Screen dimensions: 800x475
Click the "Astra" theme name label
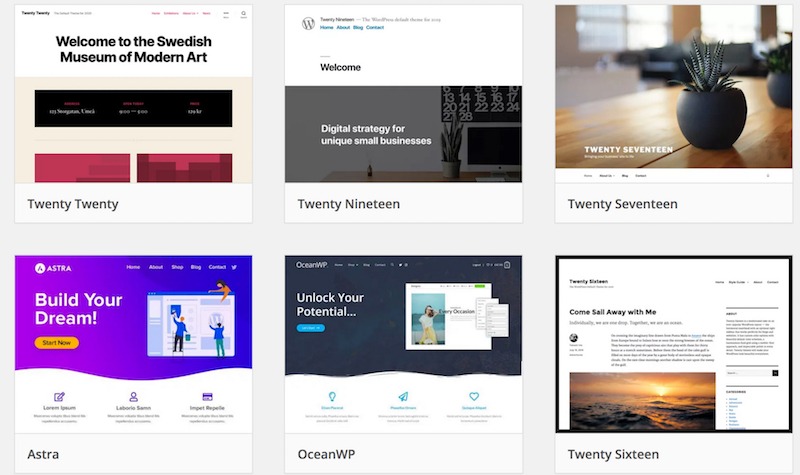pos(43,454)
